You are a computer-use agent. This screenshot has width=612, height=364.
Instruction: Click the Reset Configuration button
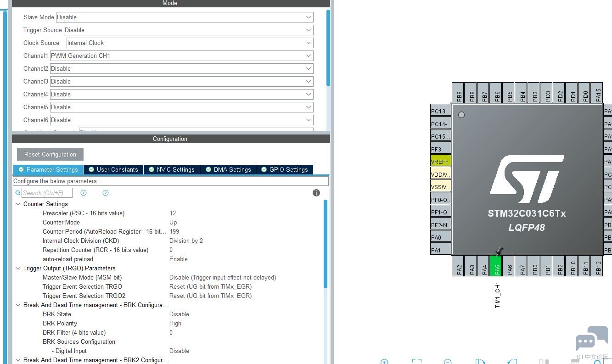[x=50, y=154]
